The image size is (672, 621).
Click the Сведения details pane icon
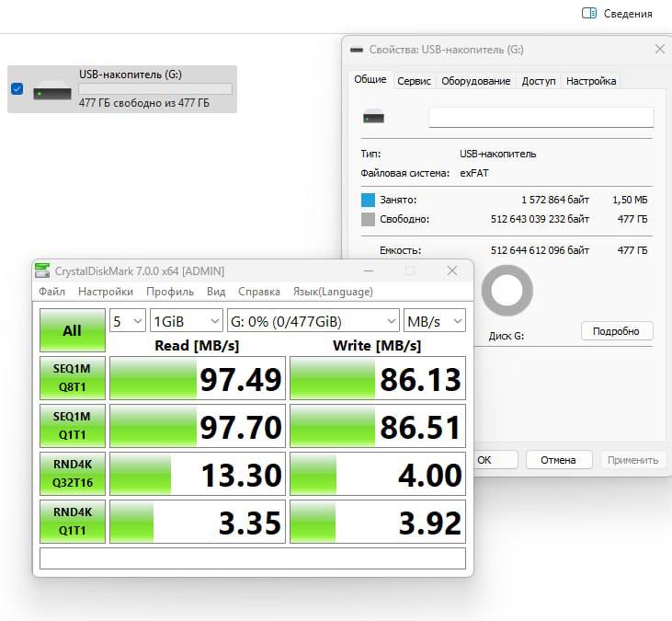589,13
